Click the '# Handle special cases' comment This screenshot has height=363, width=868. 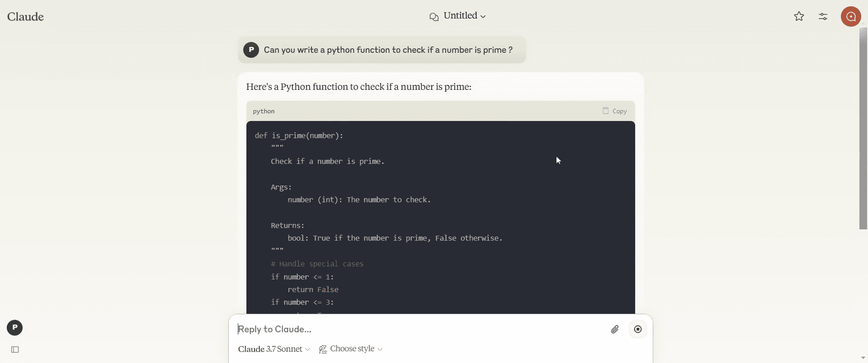click(x=317, y=264)
